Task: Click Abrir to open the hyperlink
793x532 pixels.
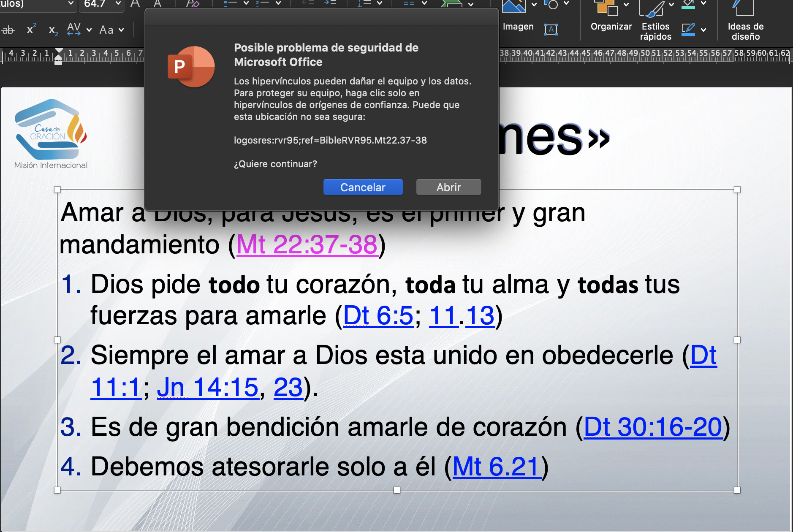Action: tap(449, 187)
